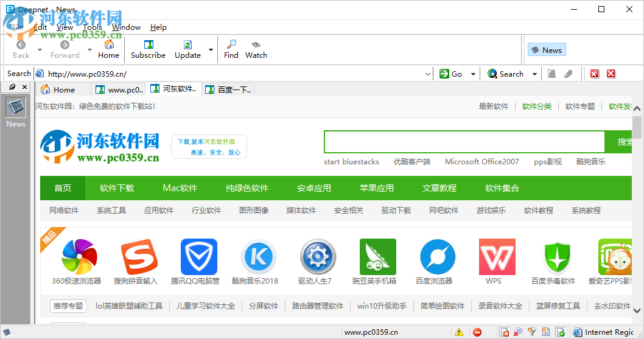Image resolution: width=644 pixels, height=339 pixels.
Task: Click the Forward navigation arrow icon
Action: (65, 45)
